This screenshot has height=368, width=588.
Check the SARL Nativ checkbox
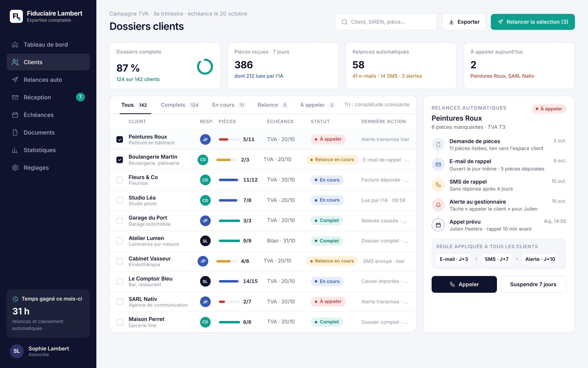(120, 302)
